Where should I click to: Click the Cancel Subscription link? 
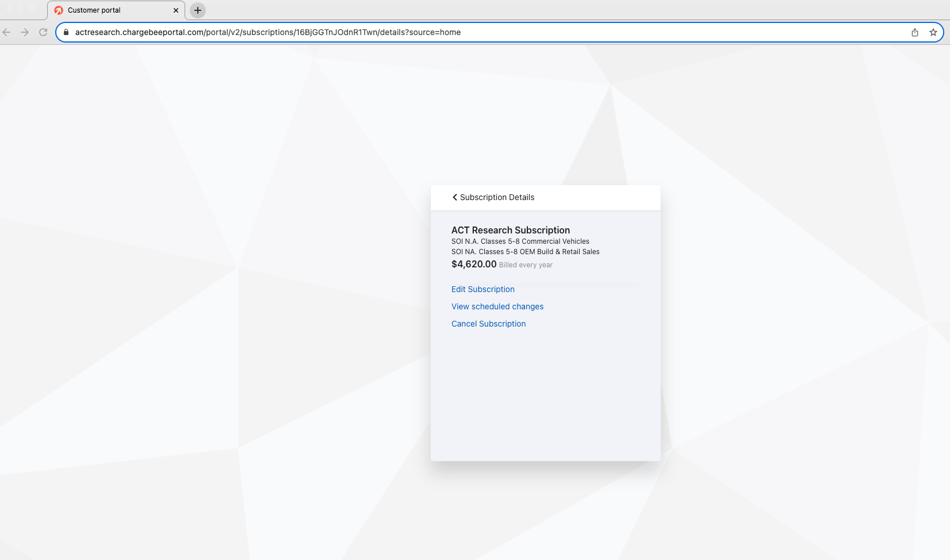[x=489, y=324]
